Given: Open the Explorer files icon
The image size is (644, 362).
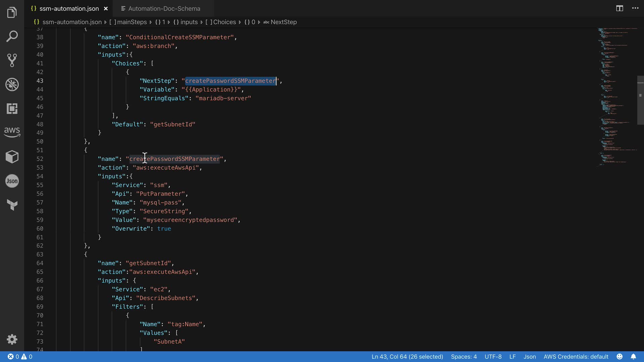Looking at the screenshot, I should point(12,13).
